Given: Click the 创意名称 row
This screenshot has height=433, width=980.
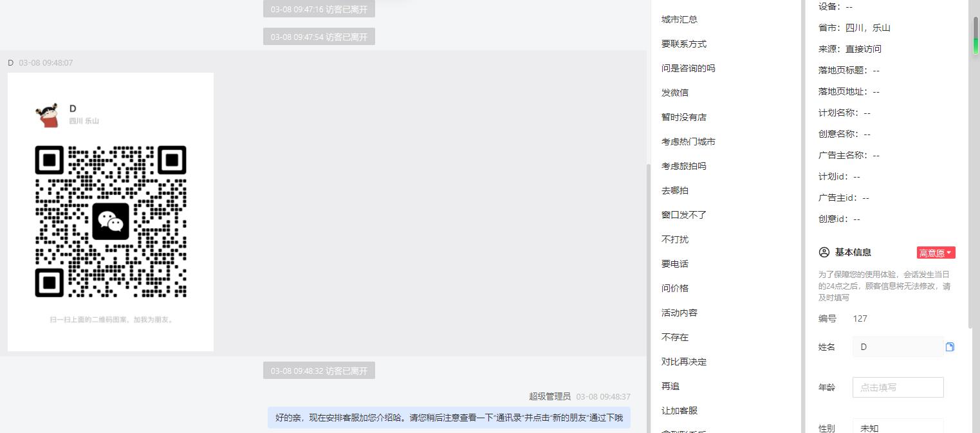Looking at the screenshot, I should pyautogui.click(x=844, y=134).
